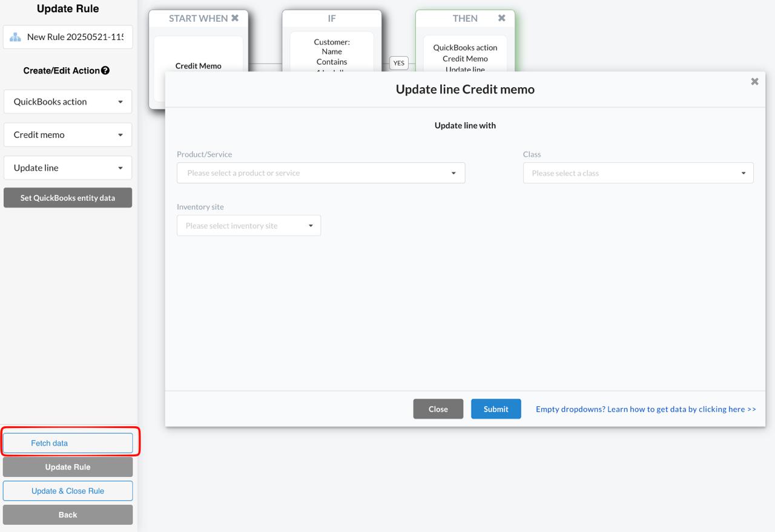Click Update & Close Rule button

point(68,491)
